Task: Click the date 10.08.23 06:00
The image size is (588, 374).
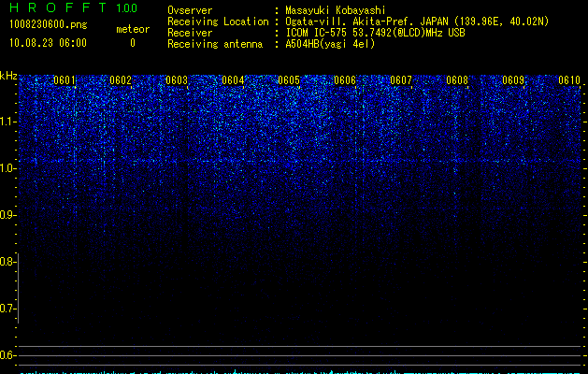Action: [48, 43]
